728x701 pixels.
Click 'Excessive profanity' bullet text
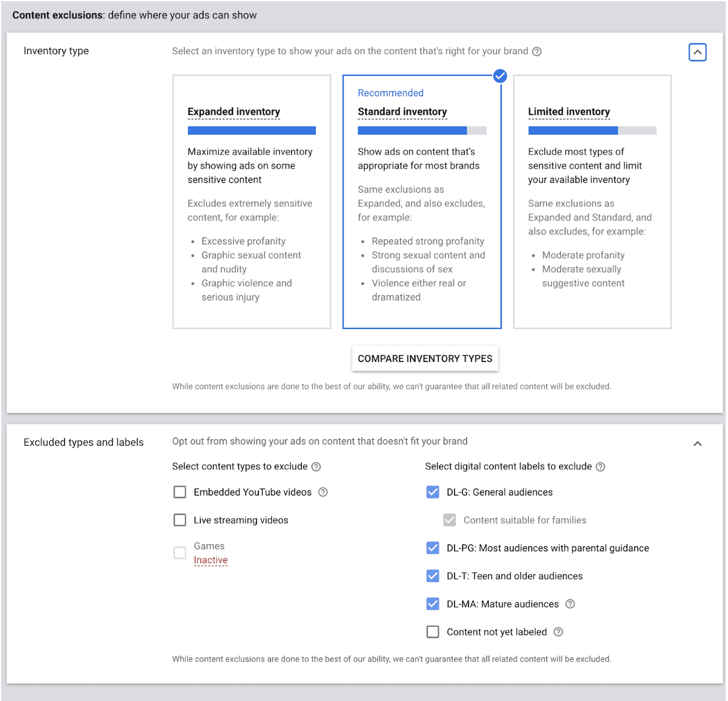244,241
